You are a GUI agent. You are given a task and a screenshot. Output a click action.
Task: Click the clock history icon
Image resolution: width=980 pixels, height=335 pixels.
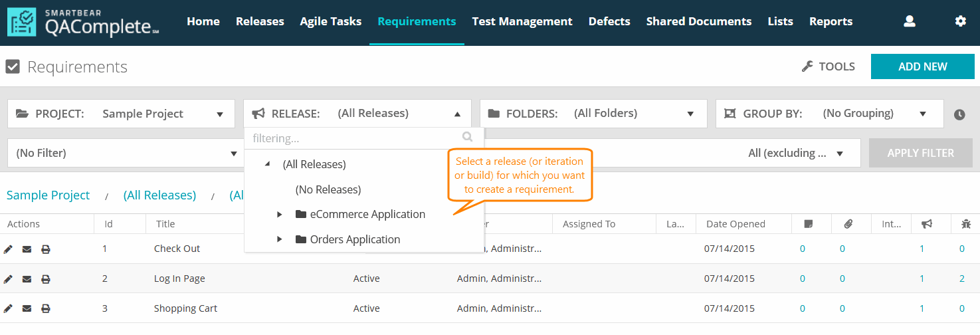pyautogui.click(x=959, y=114)
